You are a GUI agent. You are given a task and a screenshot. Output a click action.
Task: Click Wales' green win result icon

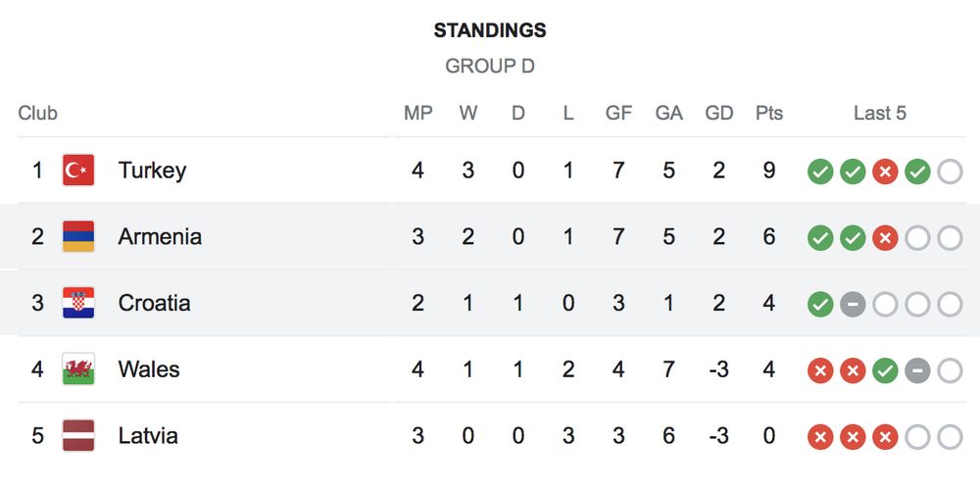coord(885,370)
